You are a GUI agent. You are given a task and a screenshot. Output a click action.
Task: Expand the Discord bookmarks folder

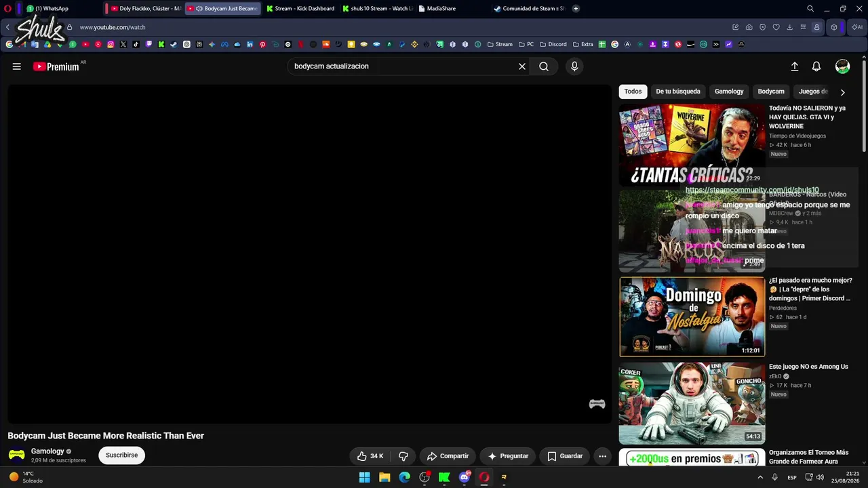click(553, 44)
